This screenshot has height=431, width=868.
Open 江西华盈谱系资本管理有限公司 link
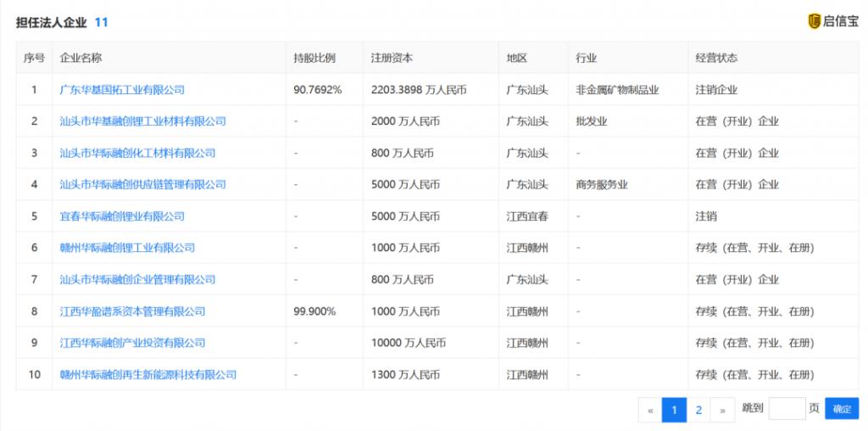[x=132, y=311]
